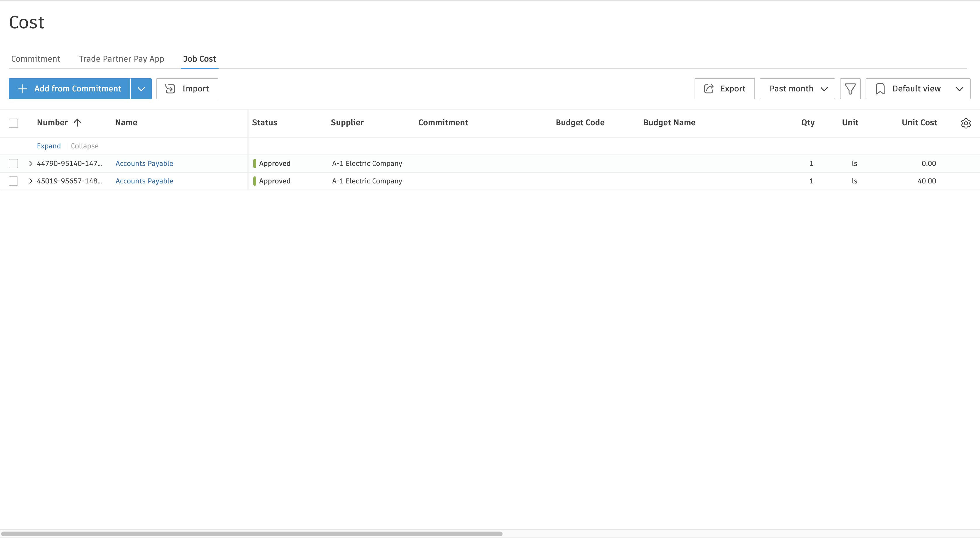Viewport: 980px width, 538px height.
Task: Click the Export share icon
Action: click(x=708, y=89)
